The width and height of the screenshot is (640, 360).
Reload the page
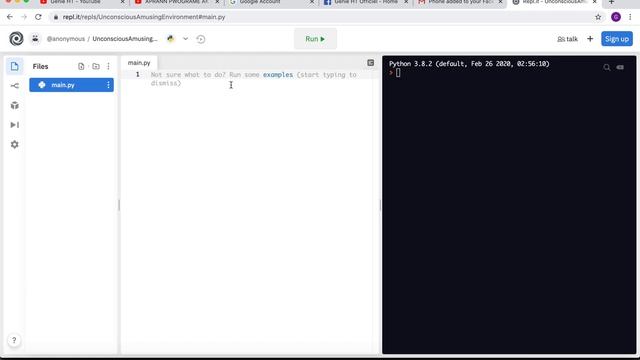tap(38, 17)
